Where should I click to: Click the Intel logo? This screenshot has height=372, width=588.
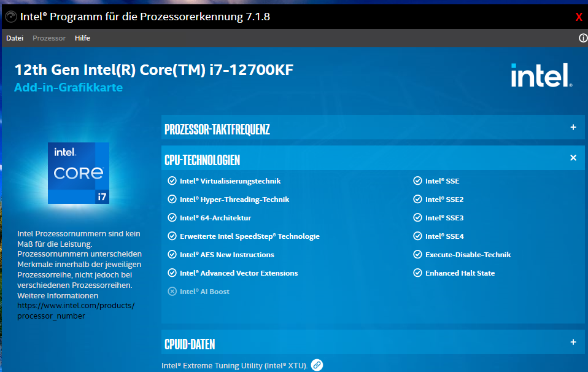tap(541, 75)
